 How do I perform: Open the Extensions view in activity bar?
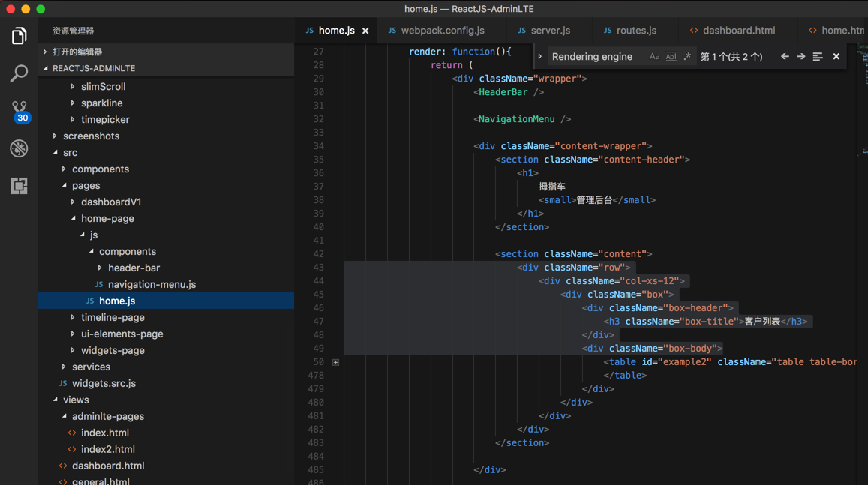point(19,186)
